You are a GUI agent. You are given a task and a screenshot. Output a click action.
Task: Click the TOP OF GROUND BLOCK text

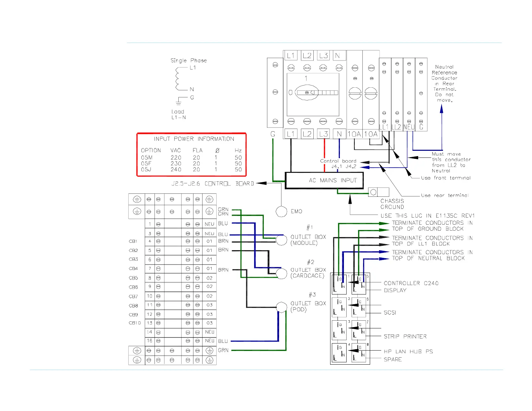click(x=428, y=229)
